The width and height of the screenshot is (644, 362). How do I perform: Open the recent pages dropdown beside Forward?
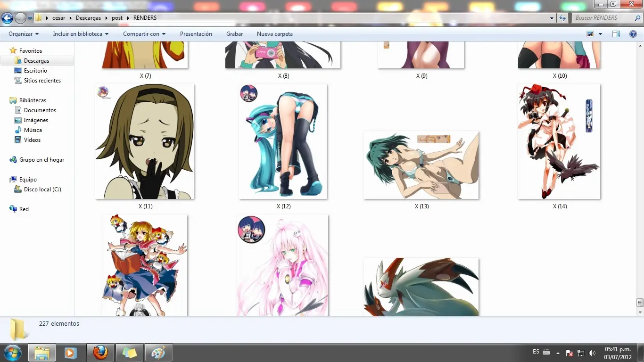click(x=30, y=18)
